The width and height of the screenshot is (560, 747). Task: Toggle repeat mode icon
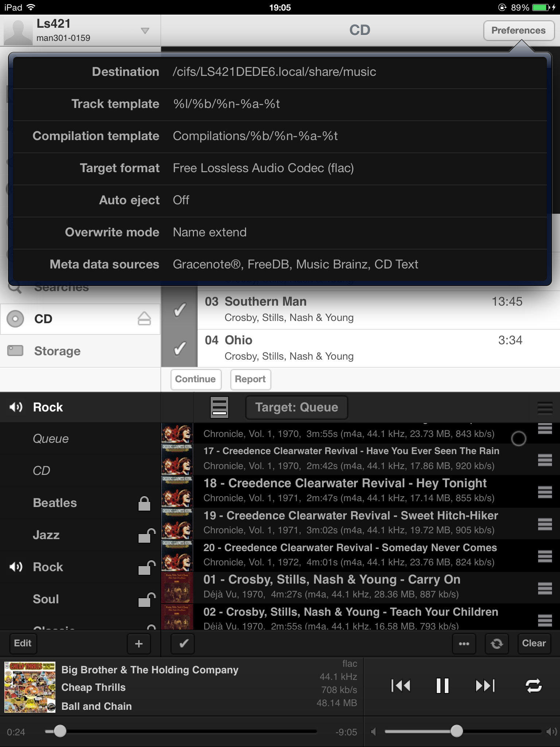tap(533, 686)
